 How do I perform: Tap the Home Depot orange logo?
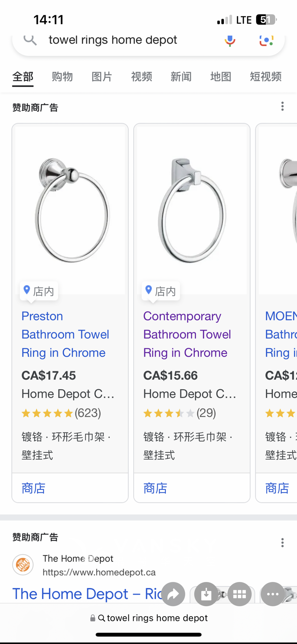23,565
